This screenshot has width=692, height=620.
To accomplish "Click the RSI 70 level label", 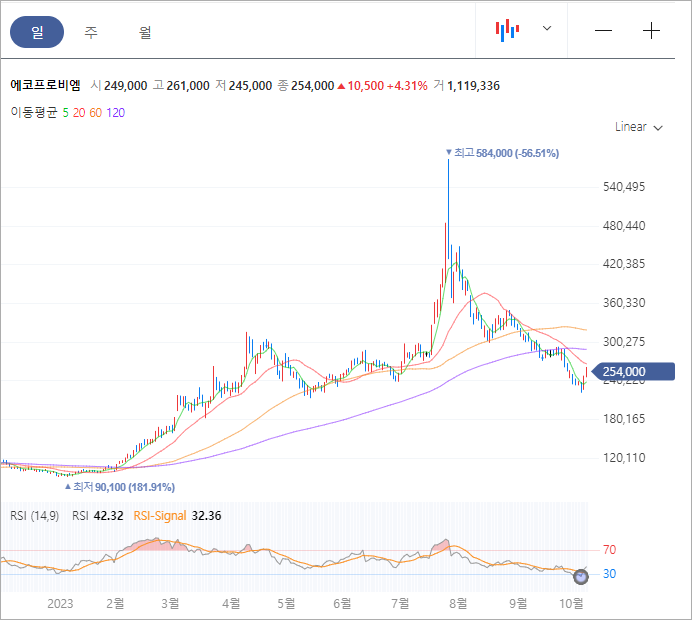I will coord(609,550).
